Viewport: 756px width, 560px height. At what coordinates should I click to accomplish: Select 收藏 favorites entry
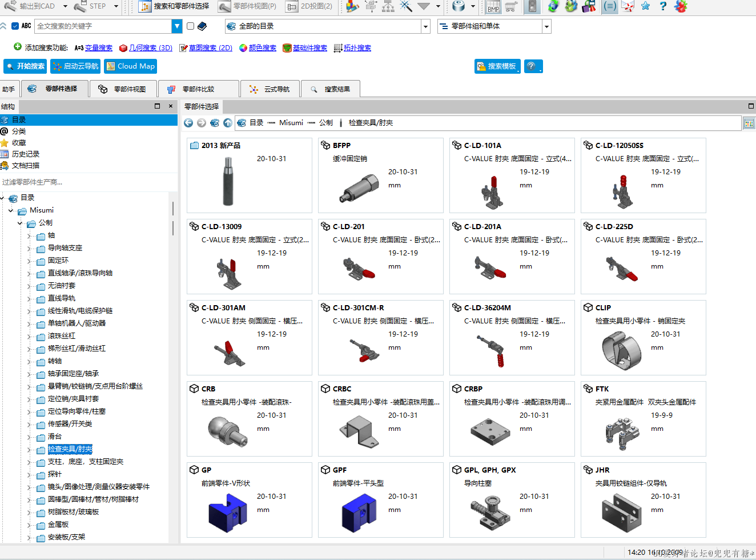click(19, 143)
